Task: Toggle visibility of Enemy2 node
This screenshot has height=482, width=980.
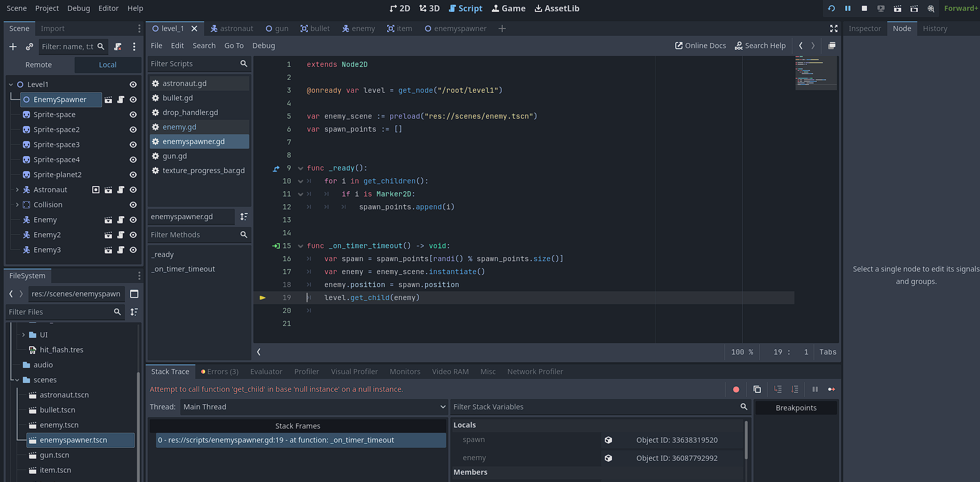Action: tap(133, 235)
